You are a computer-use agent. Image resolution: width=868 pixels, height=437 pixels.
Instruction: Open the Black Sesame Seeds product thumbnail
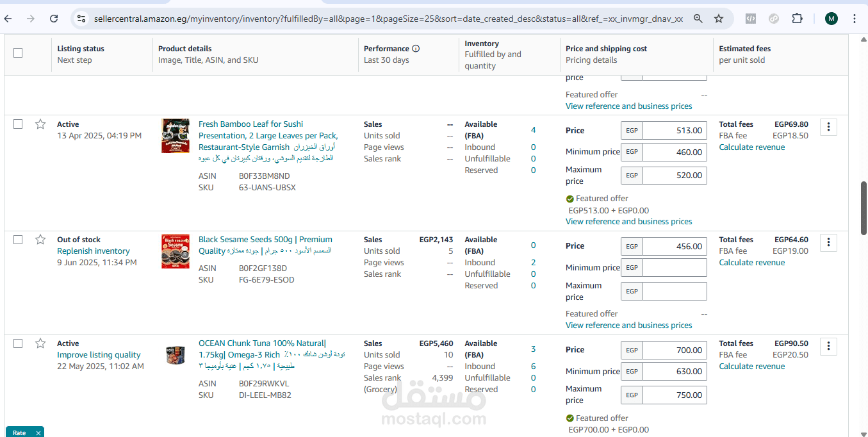pyautogui.click(x=175, y=251)
